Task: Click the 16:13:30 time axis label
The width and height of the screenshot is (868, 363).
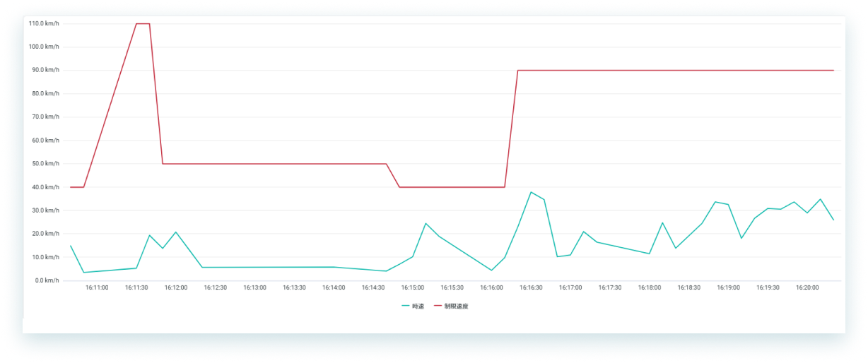Action: (x=294, y=288)
